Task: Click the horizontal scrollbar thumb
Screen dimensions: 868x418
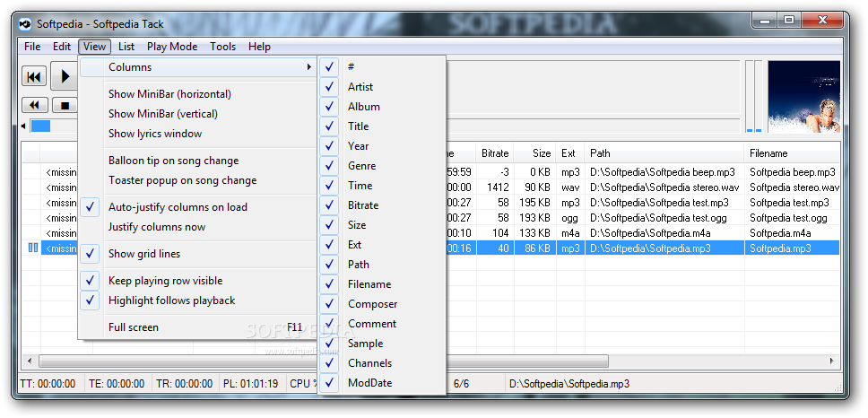Action: (324, 361)
